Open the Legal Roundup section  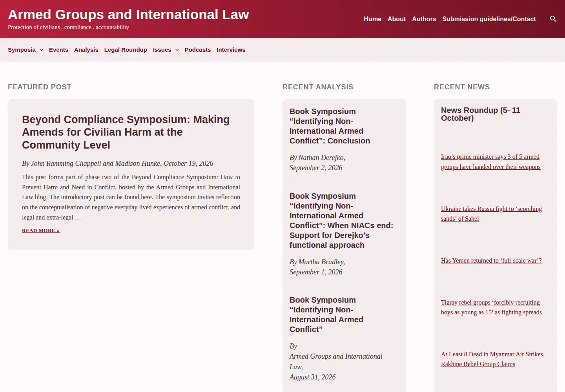[126, 50]
